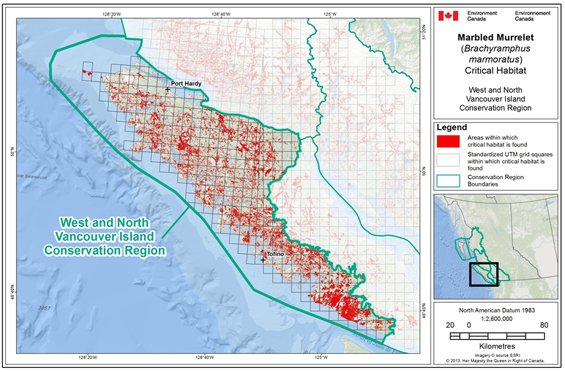Image resolution: width=565 pixels, height=372 pixels.
Task: Click the red critical habitat legend swatch
Action: pyautogui.click(x=448, y=141)
